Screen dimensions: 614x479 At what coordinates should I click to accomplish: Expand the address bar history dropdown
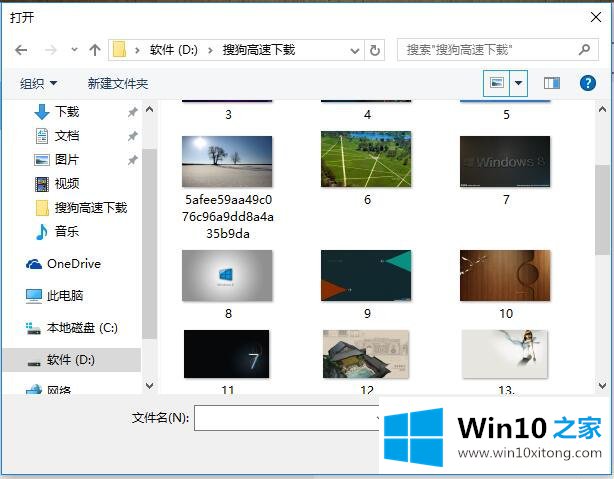tap(355, 51)
